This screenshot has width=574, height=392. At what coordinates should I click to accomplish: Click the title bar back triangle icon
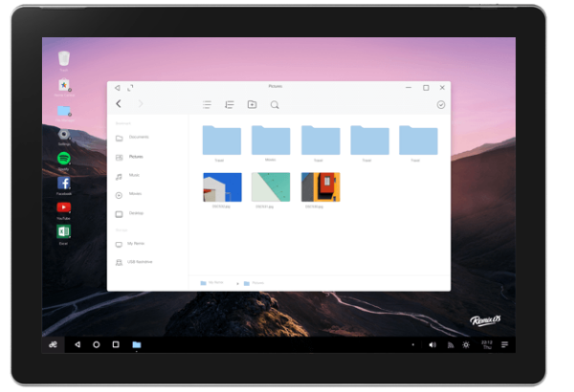[117, 88]
